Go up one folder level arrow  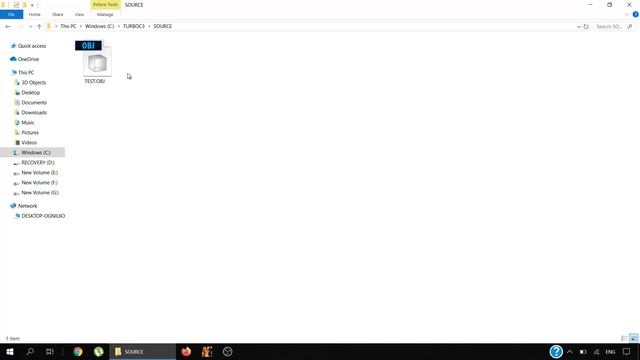(x=39, y=27)
